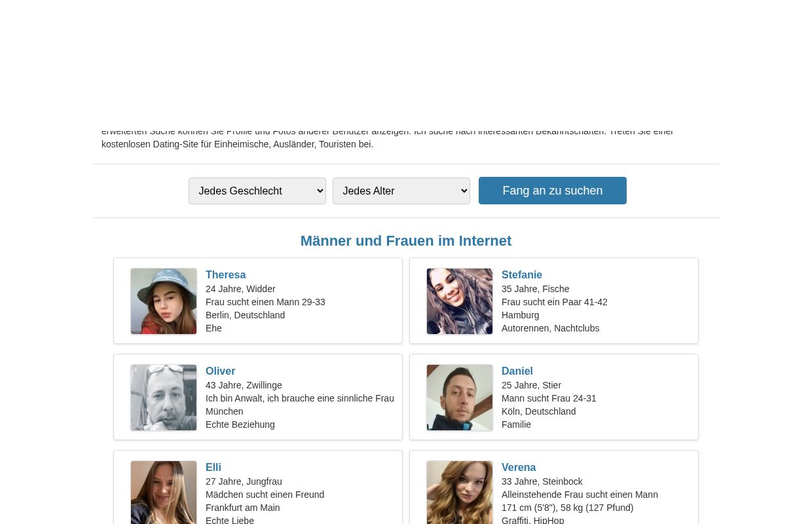Click Theresa's profile photo
Image resolution: width=812 pixels, height=524 pixels.
point(164,301)
